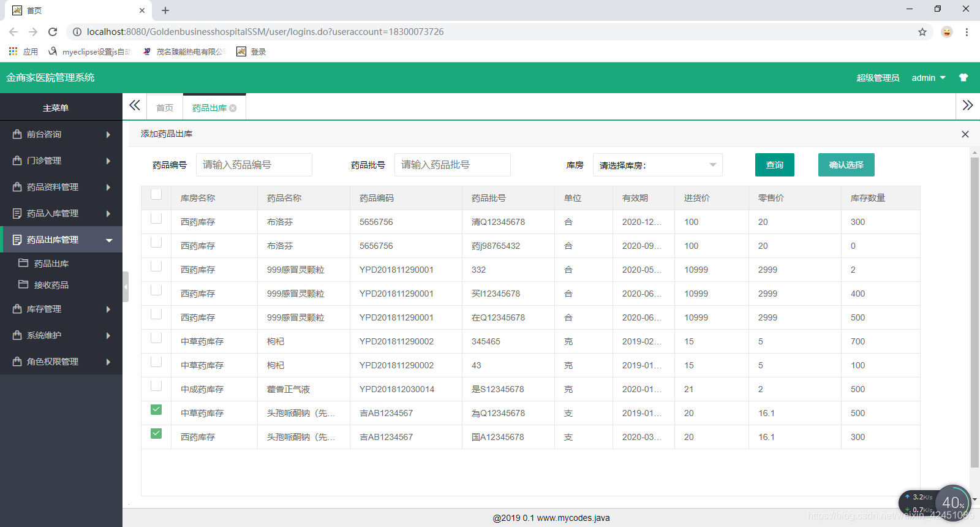
Task: Uncheck the row with batch 国A12345678
Action: pos(156,433)
